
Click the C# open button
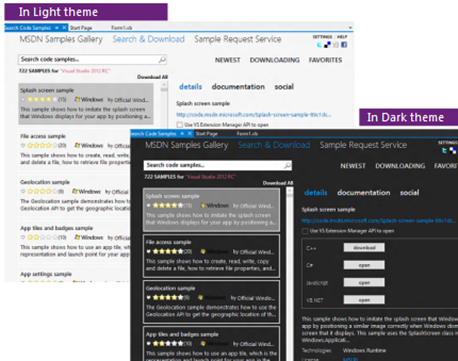click(x=364, y=265)
